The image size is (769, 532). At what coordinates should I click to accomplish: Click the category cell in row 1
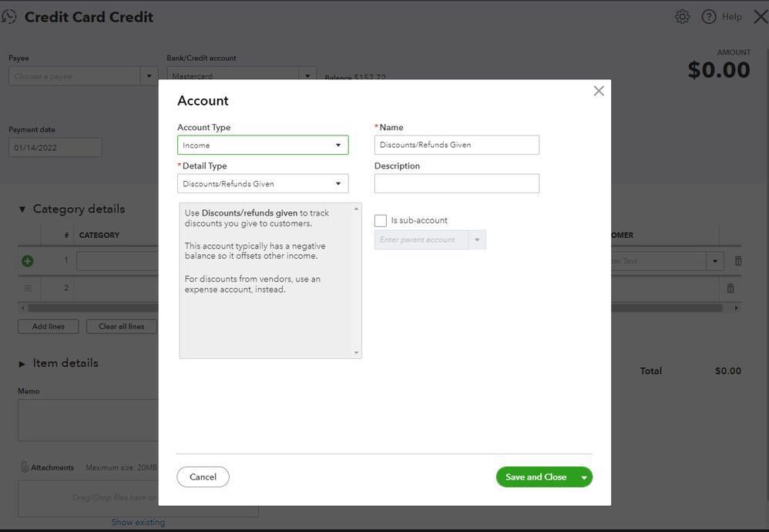(117, 261)
